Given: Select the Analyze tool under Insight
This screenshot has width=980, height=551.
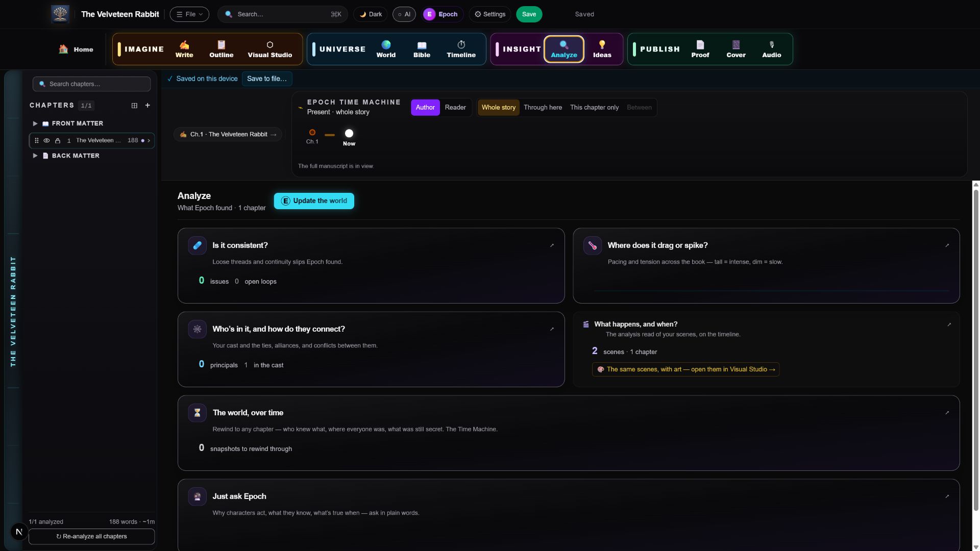Looking at the screenshot, I should coord(564,49).
